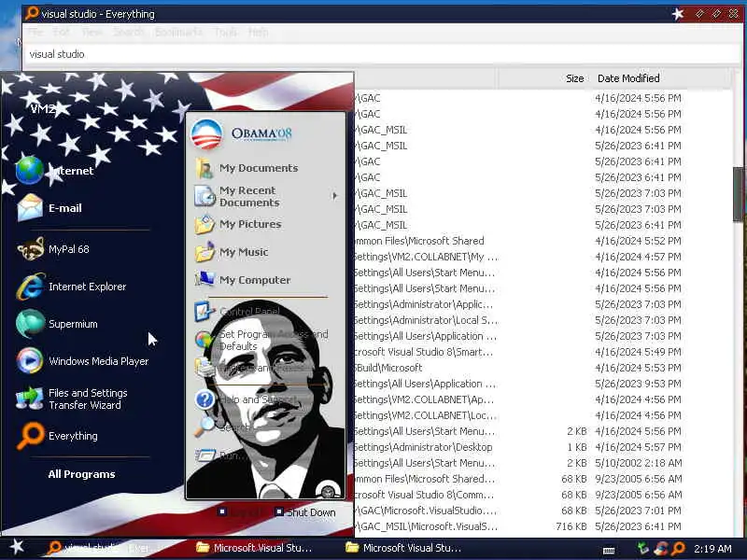Open My Documents folder
Viewport: 747px width, 560px height.
coord(247,168)
